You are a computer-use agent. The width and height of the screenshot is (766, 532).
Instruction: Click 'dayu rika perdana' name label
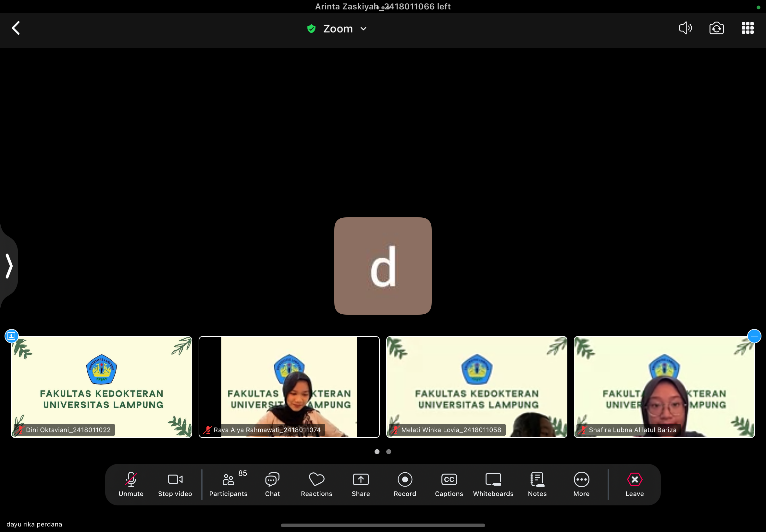tap(34, 524)
